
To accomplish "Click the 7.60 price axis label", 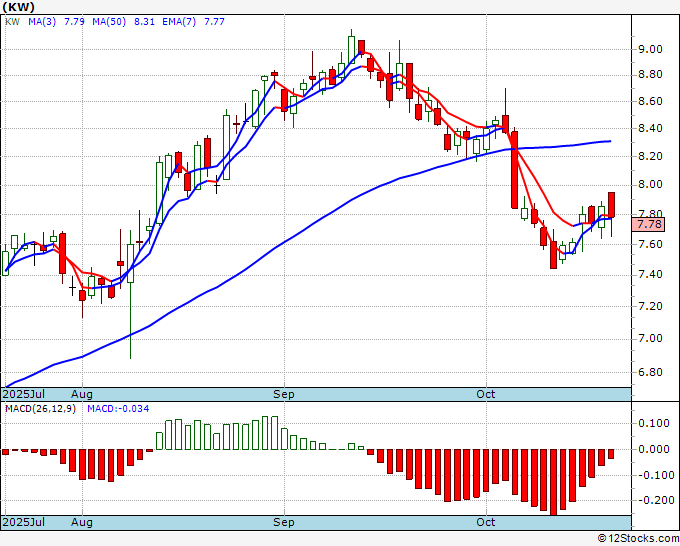I will pyautogui.click(x=650, y=245).
